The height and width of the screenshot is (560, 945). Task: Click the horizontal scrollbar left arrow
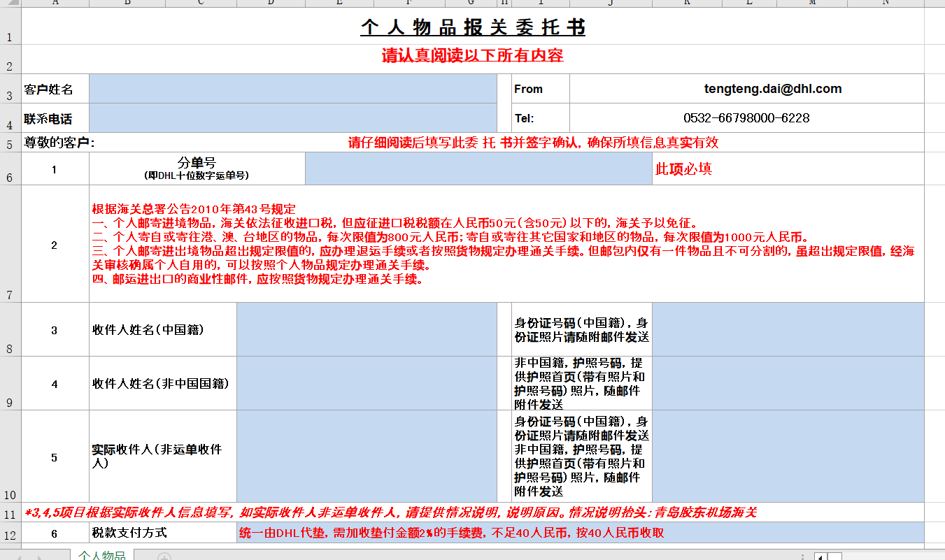point(819,557)
